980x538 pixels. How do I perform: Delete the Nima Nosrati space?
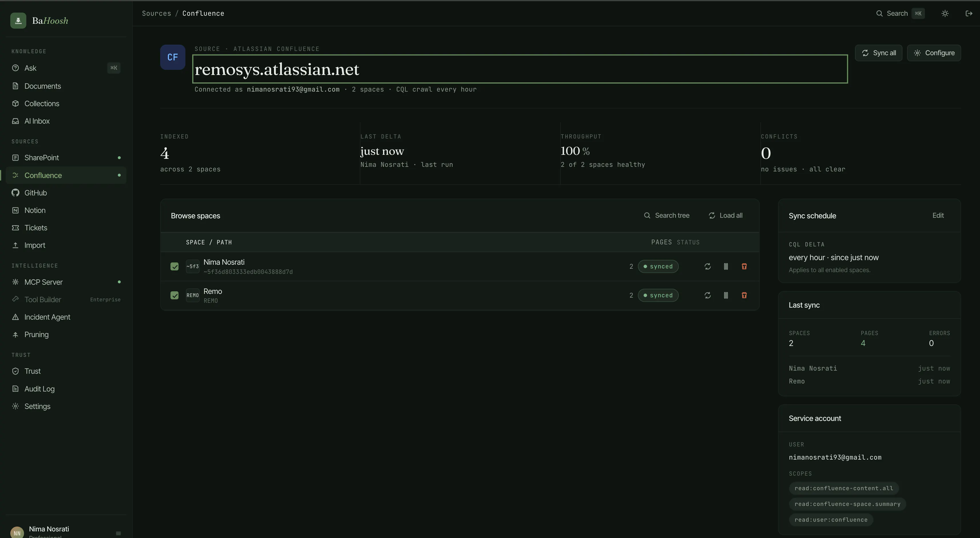pyautogui.click(x=744, y=266)
